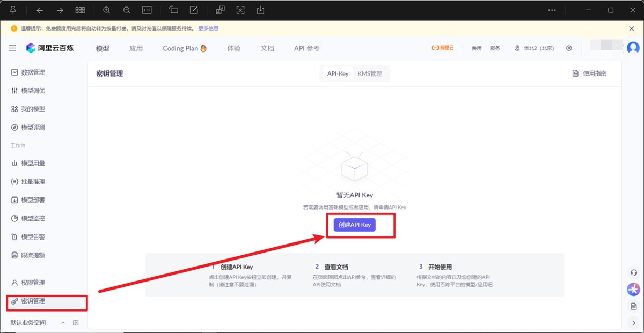This screenshot has height=333, width=644.
Task: Open the Coding Plan navigation tab
Action: coord(185,48)
